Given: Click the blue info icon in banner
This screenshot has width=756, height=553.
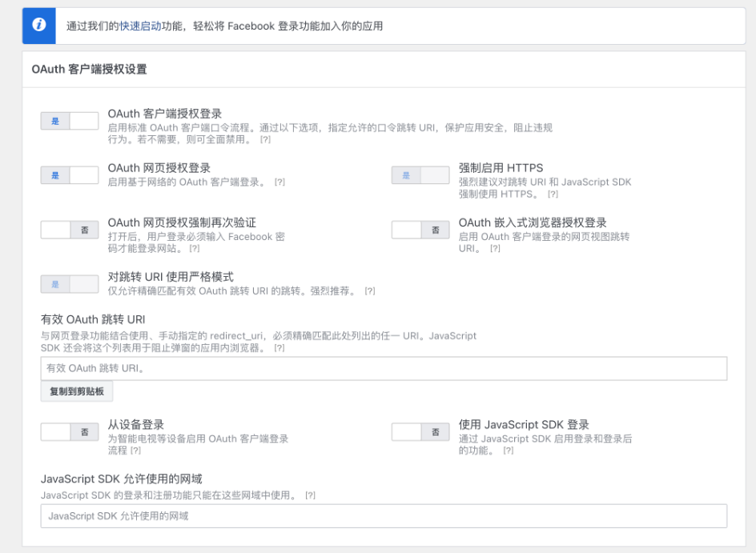Looking at the screenshot, I should tap(39, 24).
